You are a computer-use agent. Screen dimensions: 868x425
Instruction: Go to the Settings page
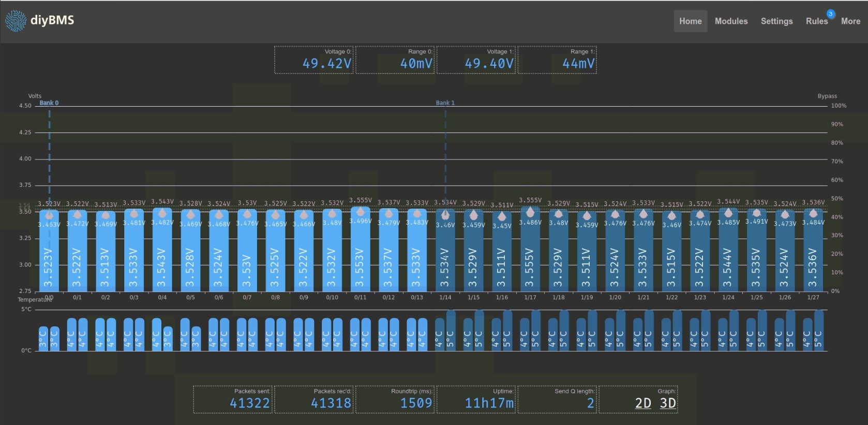[776, 21]
